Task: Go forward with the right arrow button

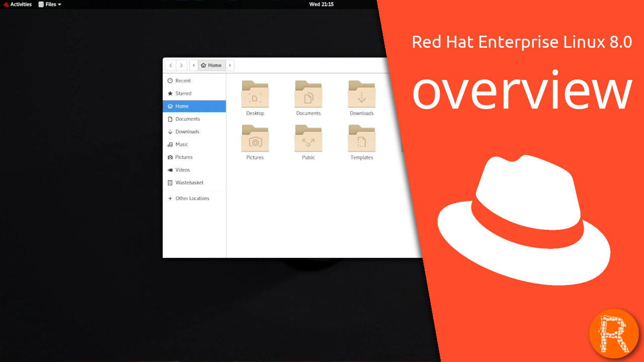Action: [182, 65]
